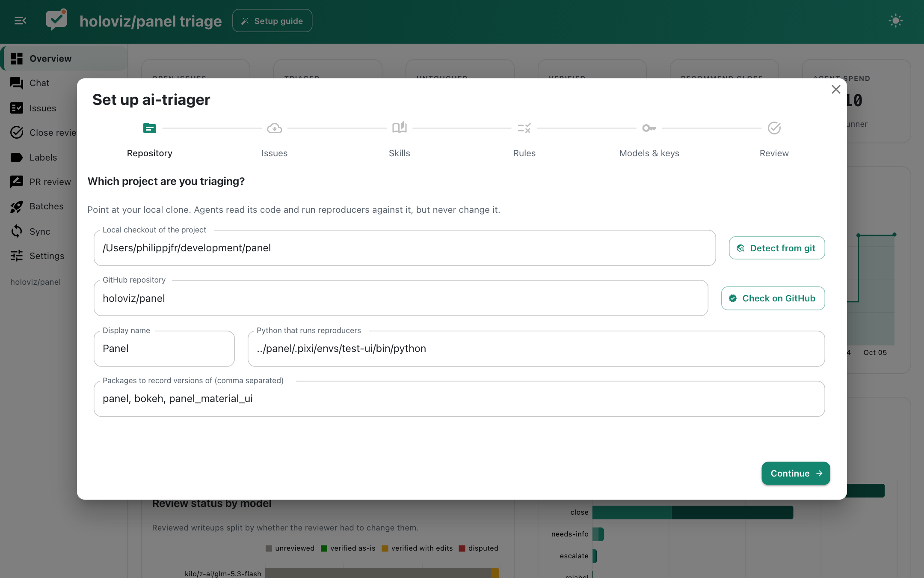Open the Chat sidebar icon
The image size is (924, 578).
point(17,83)
